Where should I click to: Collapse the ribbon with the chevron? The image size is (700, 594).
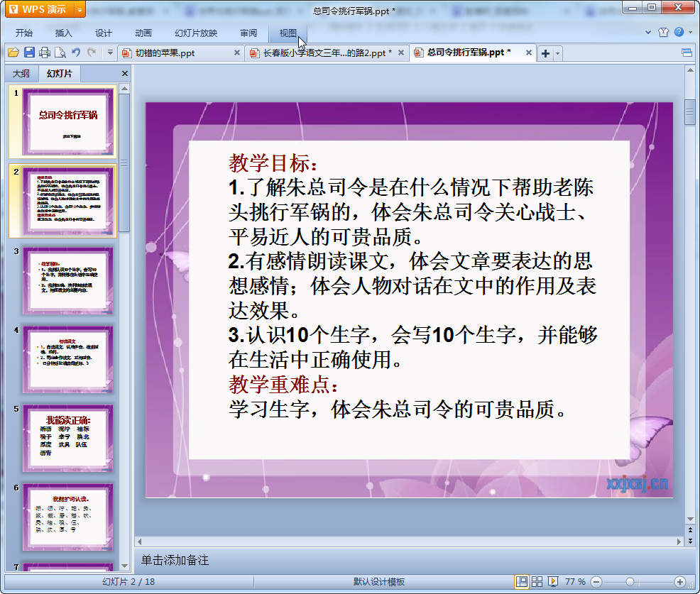(647, 32)
